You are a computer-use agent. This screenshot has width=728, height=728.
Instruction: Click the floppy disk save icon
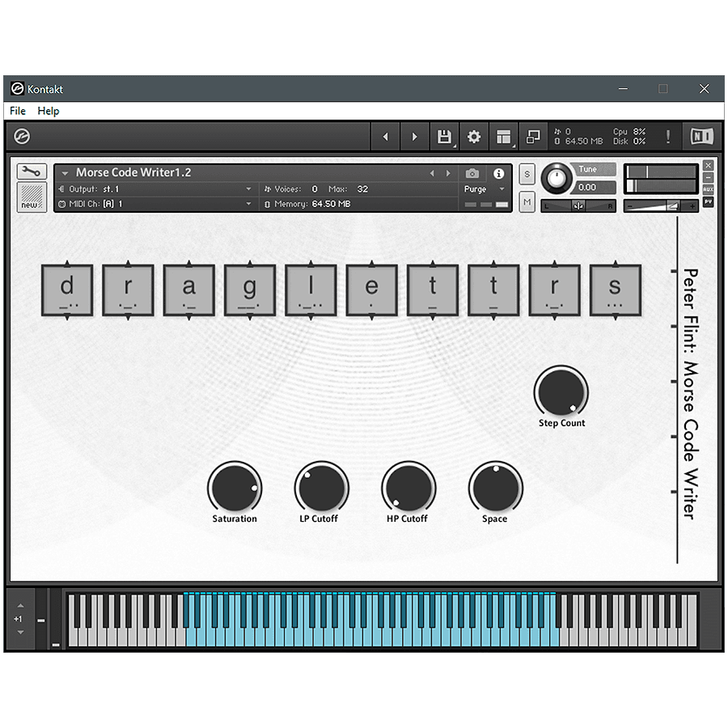(x=444, y=137)
